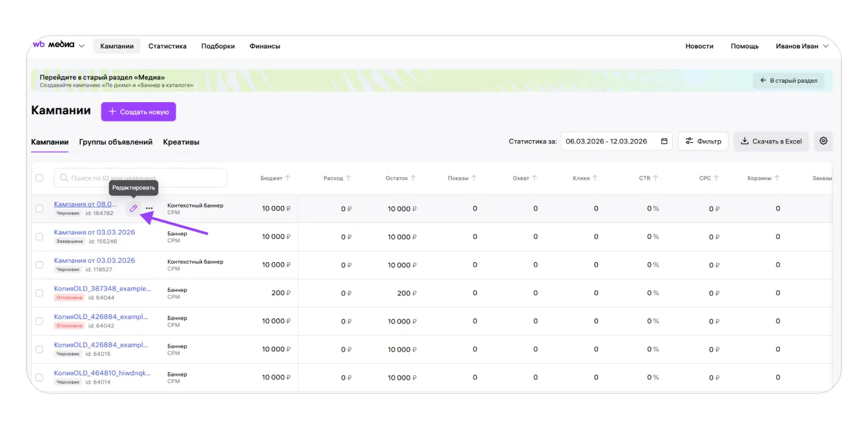Click the campaign search input field
This screenshot has height=429, width=868.
[140, 178]
